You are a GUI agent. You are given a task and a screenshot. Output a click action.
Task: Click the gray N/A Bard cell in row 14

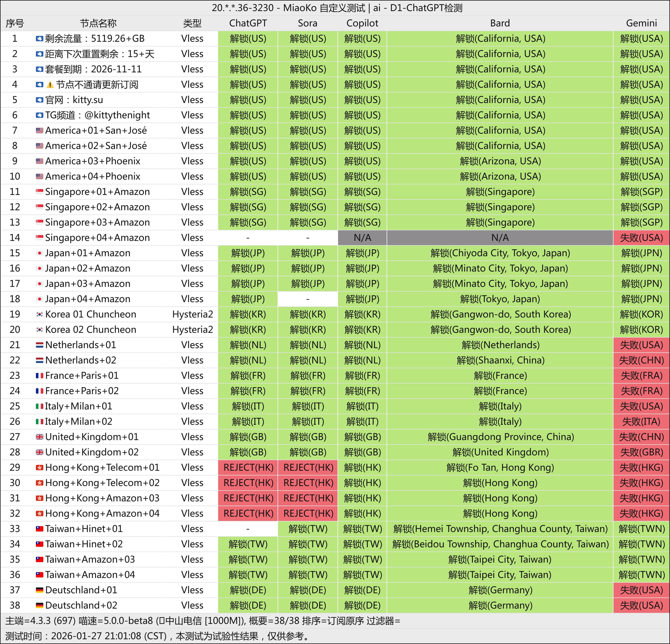coord(500,237)
